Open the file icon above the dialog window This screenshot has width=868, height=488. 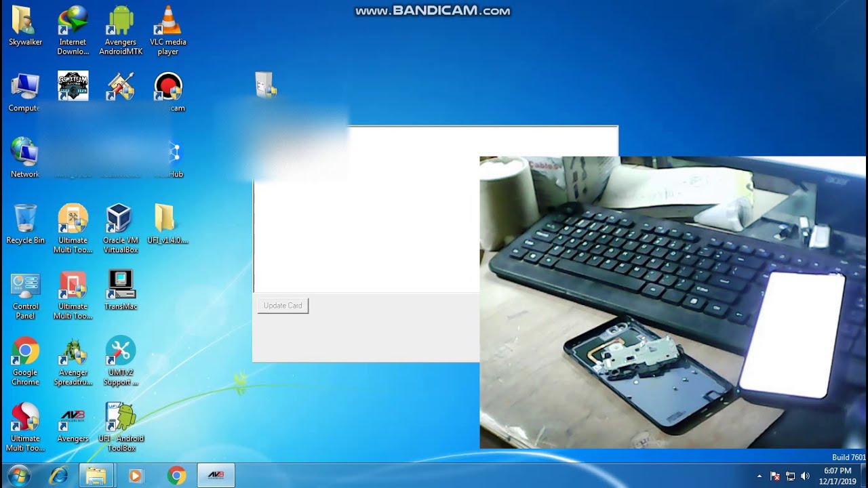(265, 85)
